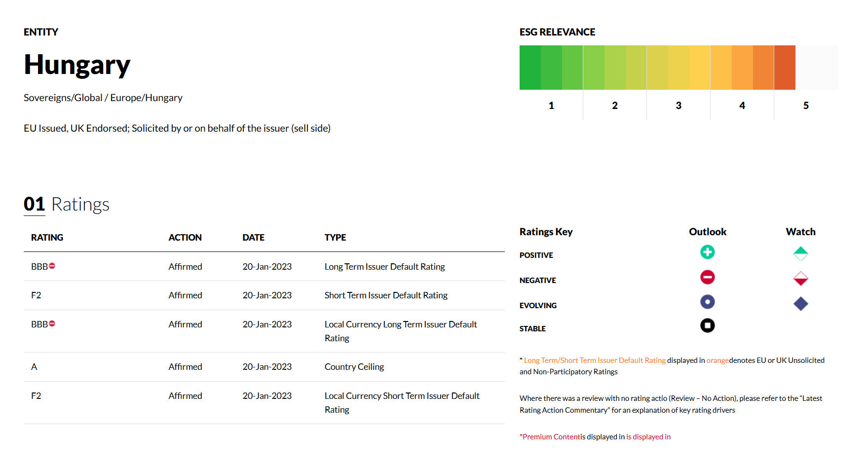Click Affirmed in Long Term Issuer row
This screenshot has width=868, height=463.
(x=185, y=267)
